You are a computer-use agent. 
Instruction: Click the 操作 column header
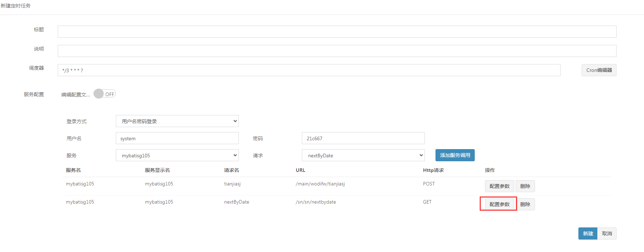490,170
